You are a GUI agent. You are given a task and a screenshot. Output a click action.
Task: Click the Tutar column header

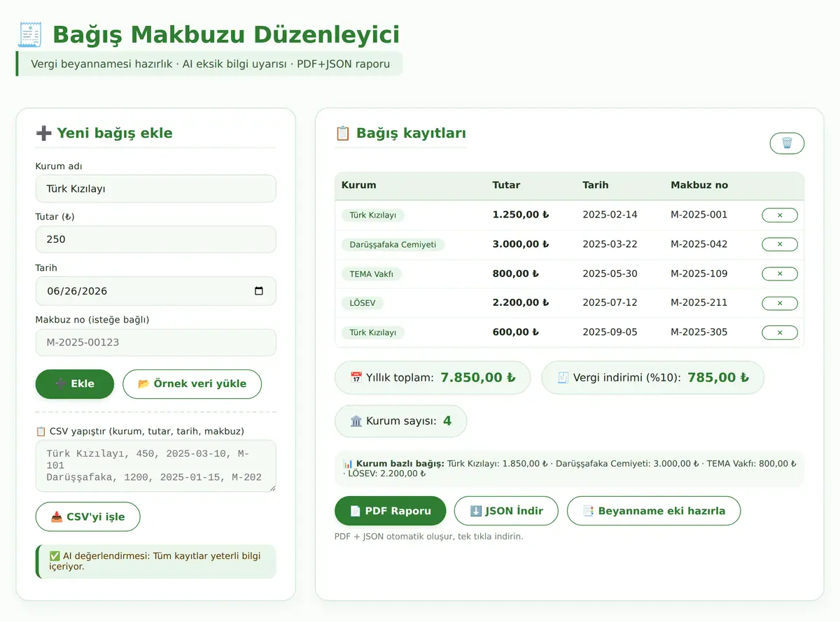507,185
